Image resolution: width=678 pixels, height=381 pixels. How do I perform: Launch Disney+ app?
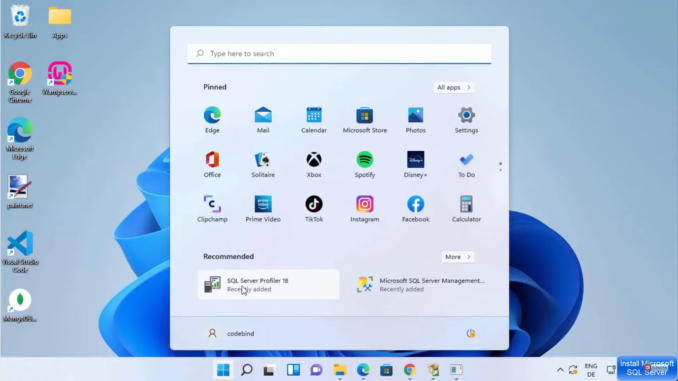[416, 164]
